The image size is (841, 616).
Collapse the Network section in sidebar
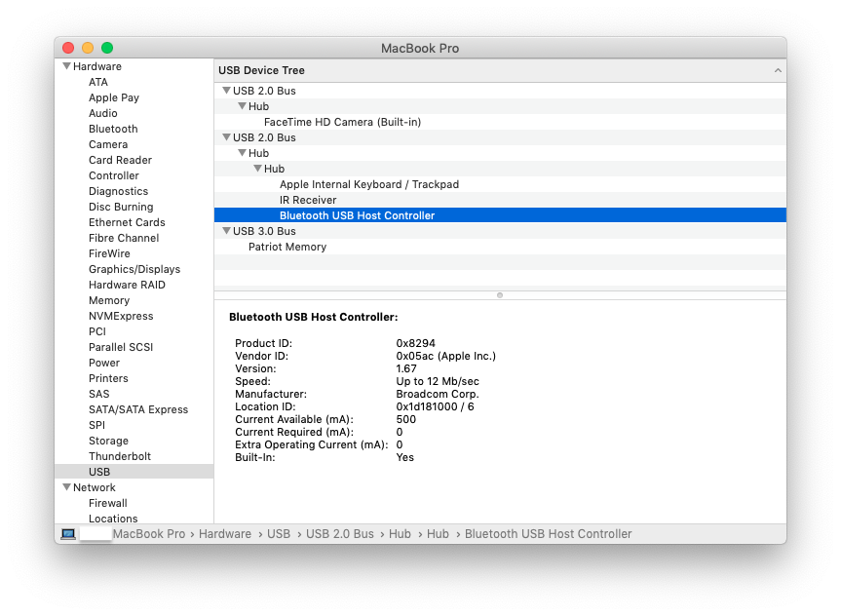tap(66, 487)
